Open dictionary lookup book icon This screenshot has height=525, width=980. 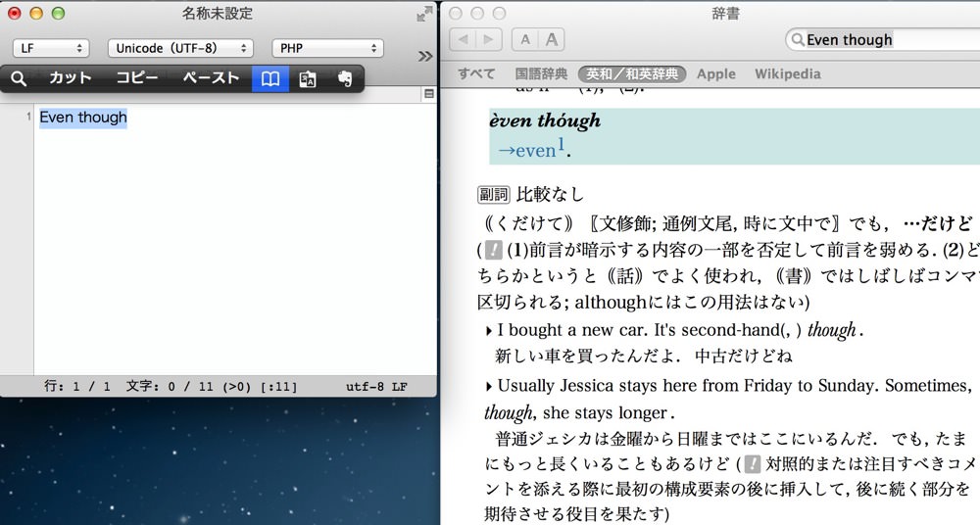tap(270, 78)
